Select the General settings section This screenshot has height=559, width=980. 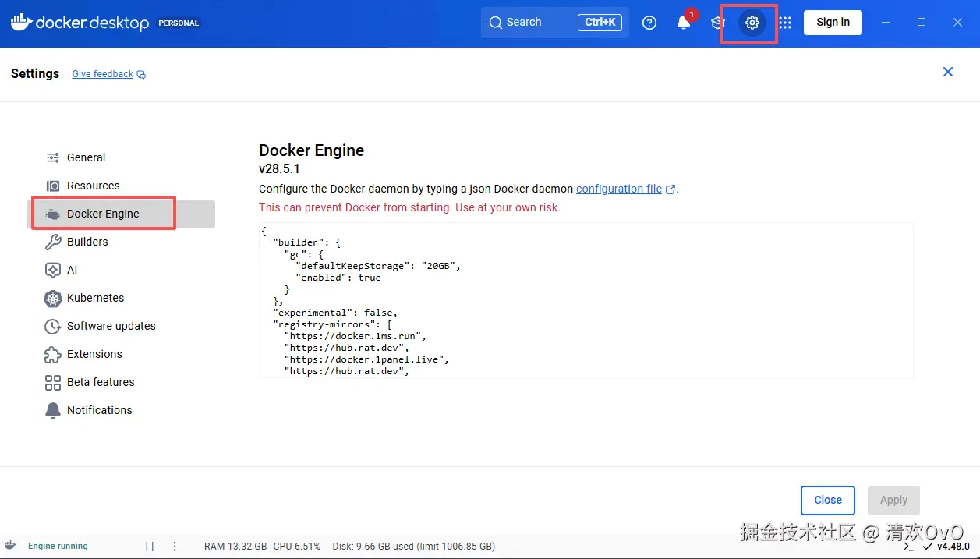[86, 157]
